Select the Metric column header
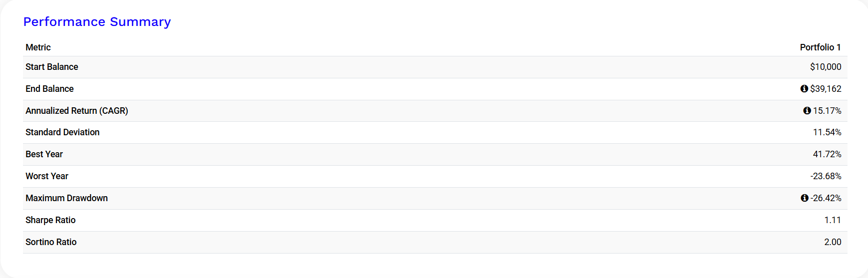 [38, 47]
